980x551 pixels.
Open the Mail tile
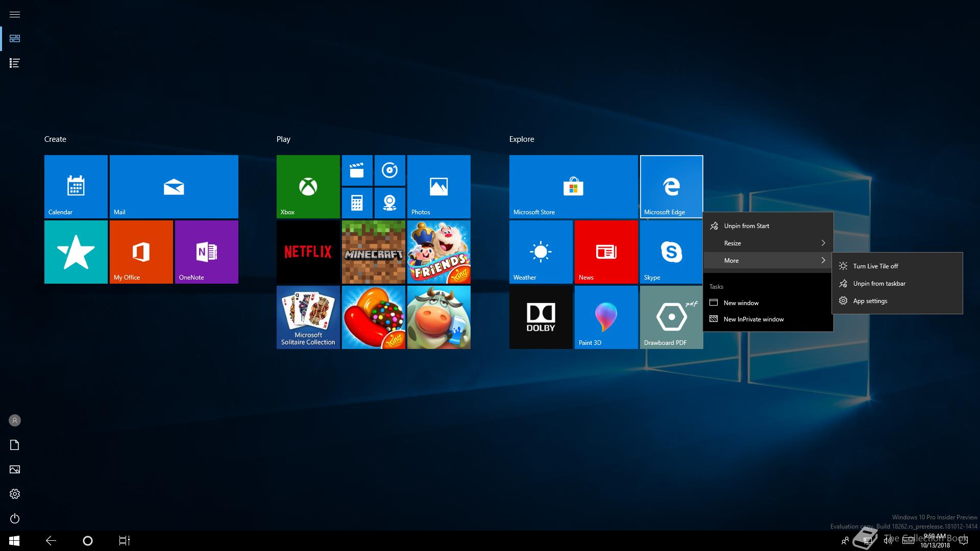point(174,187)
